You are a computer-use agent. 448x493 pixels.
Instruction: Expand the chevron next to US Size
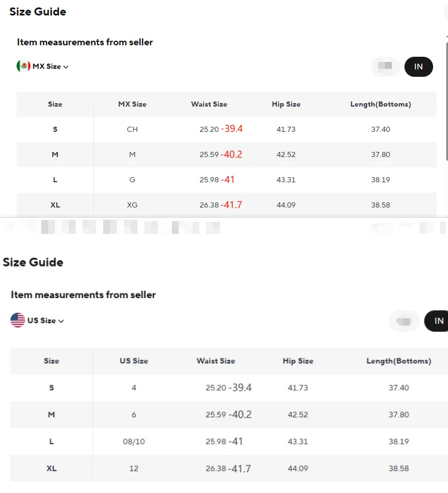[x=61, y=321]
